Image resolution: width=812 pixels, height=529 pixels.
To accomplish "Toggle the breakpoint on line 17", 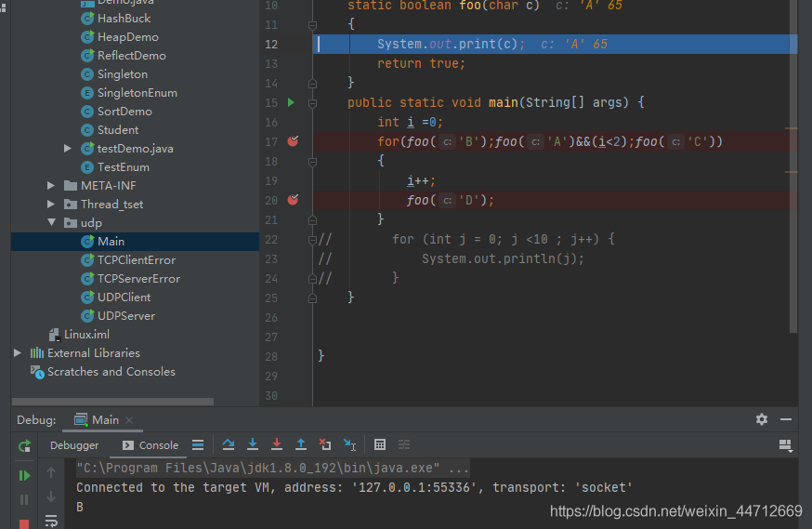I will tap(294, 141).
